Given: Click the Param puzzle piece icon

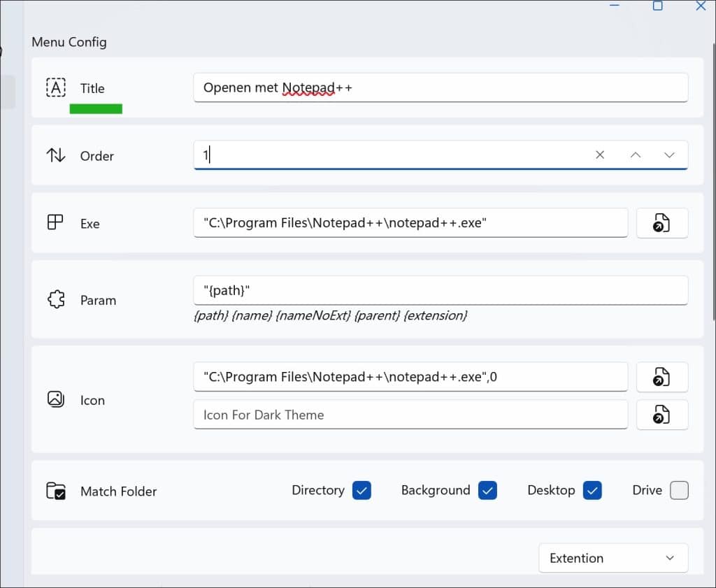Looking at the screenshot, I should (56, 300).
